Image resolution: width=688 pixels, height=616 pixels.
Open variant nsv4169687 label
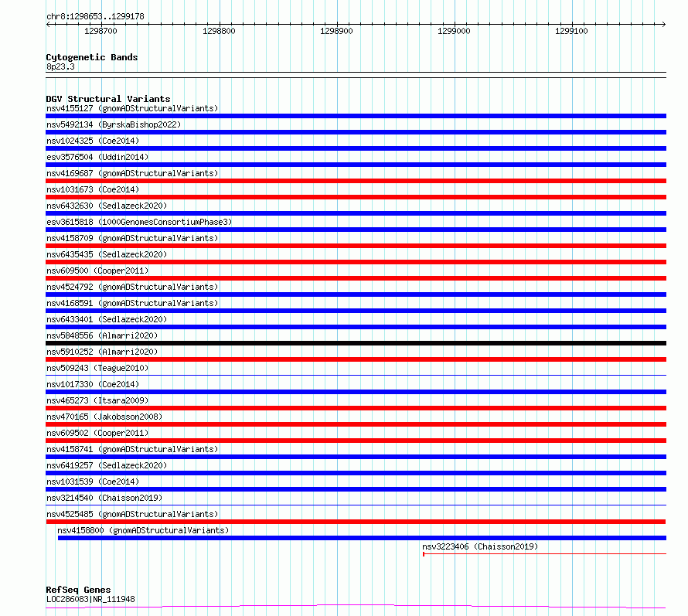coord(132,173)
